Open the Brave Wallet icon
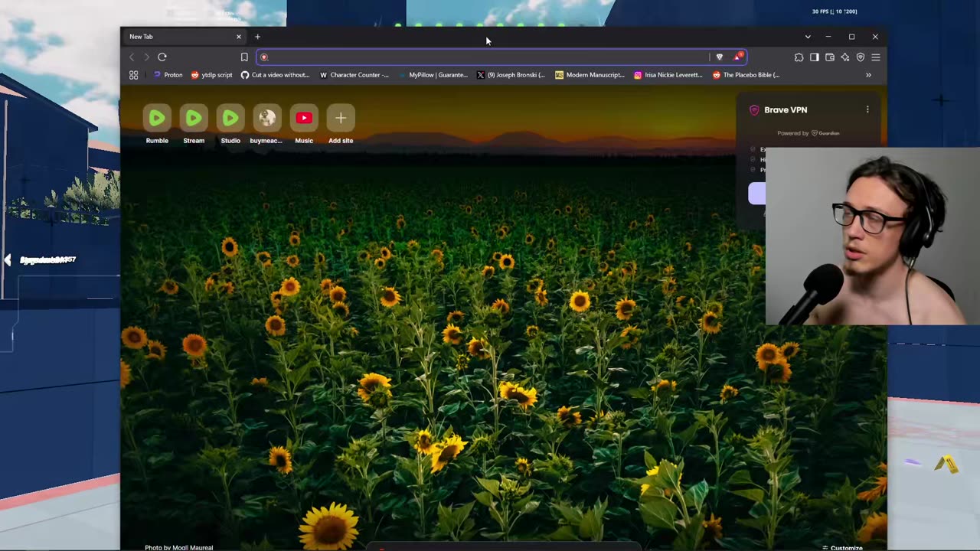Image resolution: width=980 pixels, height=551 pixels. coord(829,57)
